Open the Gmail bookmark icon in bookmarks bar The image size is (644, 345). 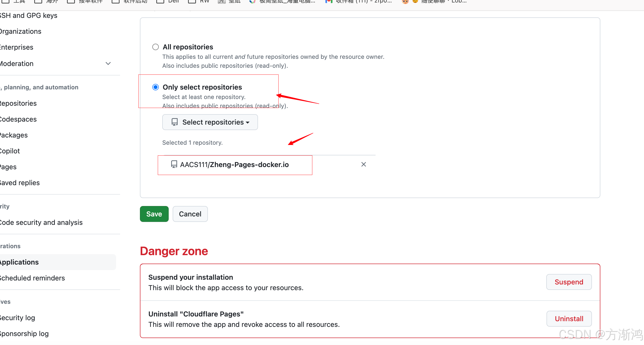328,1
